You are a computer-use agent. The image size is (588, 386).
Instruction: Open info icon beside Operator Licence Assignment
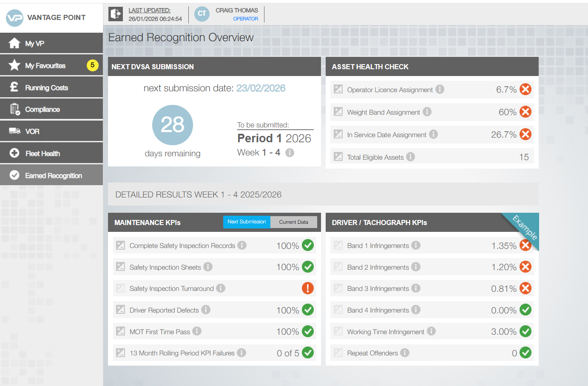[x=440, y=89]
